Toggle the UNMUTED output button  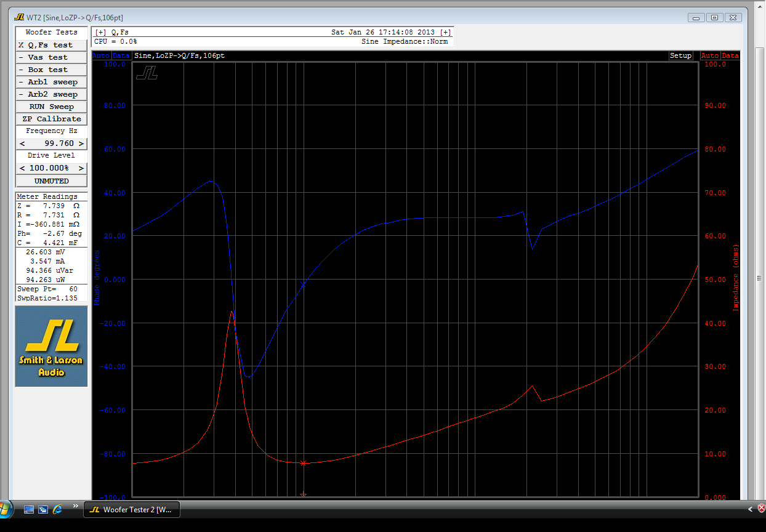coord(51,181)
